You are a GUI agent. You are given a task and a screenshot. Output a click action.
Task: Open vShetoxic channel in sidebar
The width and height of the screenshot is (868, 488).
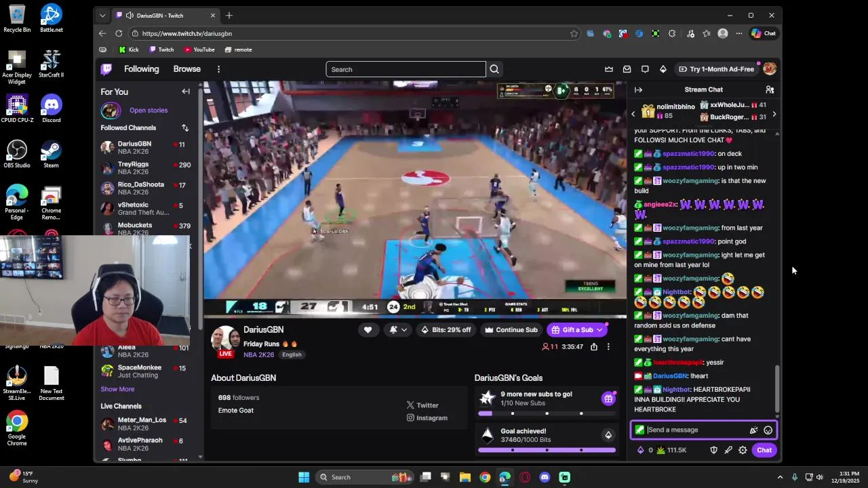coord(146,209)
